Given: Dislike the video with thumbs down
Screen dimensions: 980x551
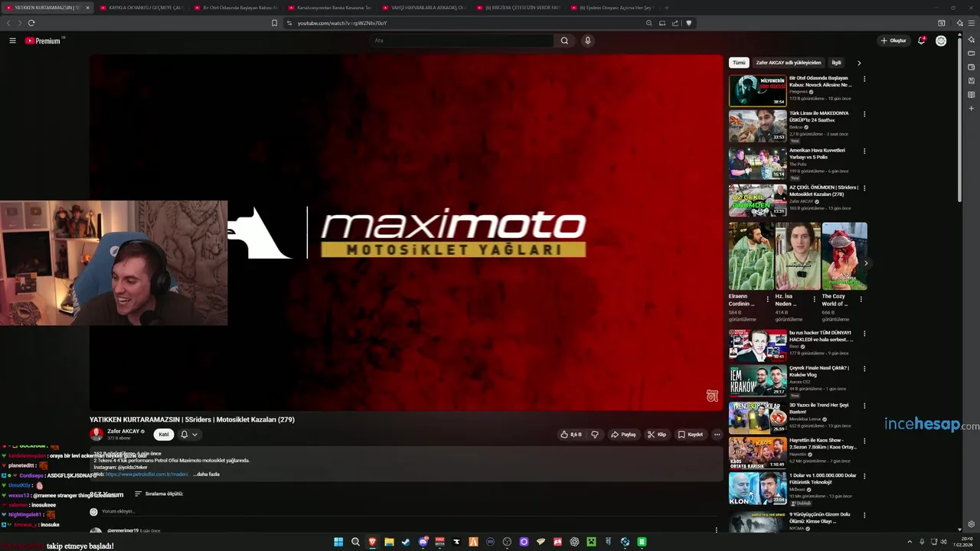Looking at the screenshot, I should click(x=594, y=434).
